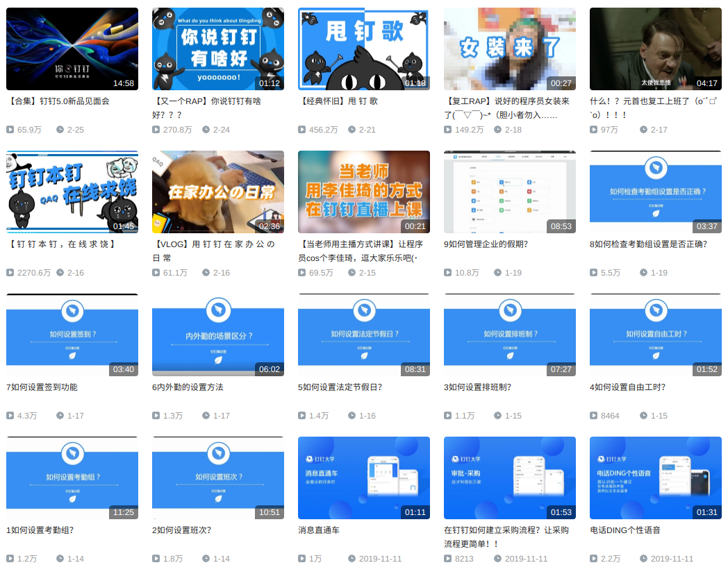The image size is (728, 581).
Task: Open the 元首也复工上班了 video thumbnail
Action: (x=655, y=49)
